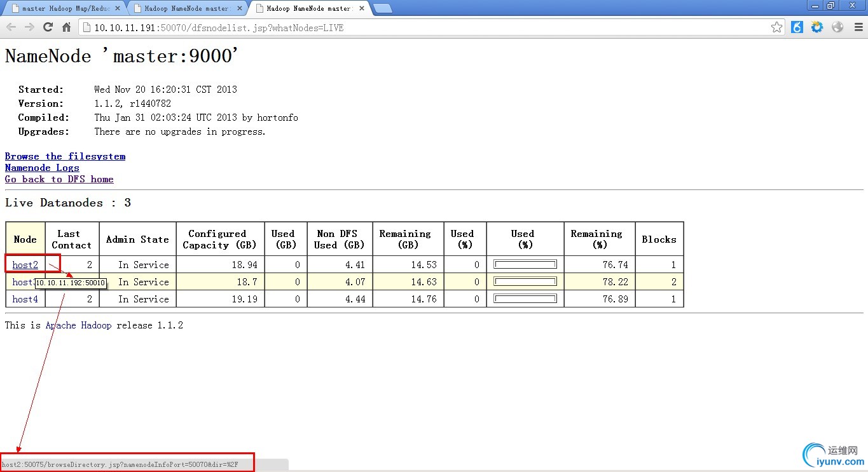Sort by Configured Capacity (GB) header
The width and height of the screenshot is (868, 472).
(220, 239)
